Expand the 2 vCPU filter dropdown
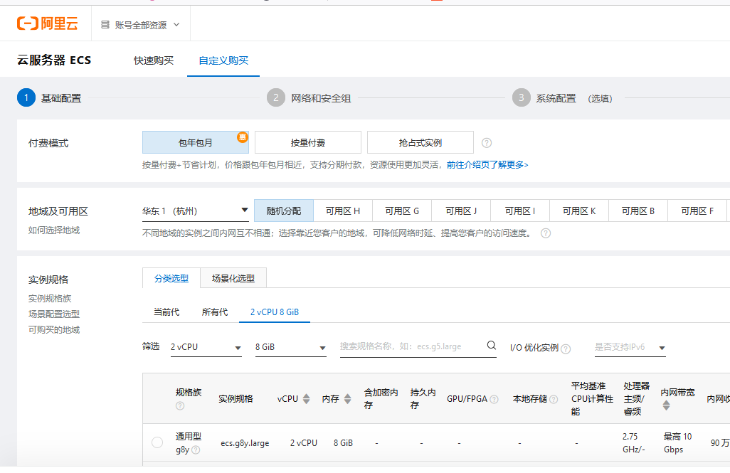The height and width of the screenshot is (473, 730). (205, 347)
